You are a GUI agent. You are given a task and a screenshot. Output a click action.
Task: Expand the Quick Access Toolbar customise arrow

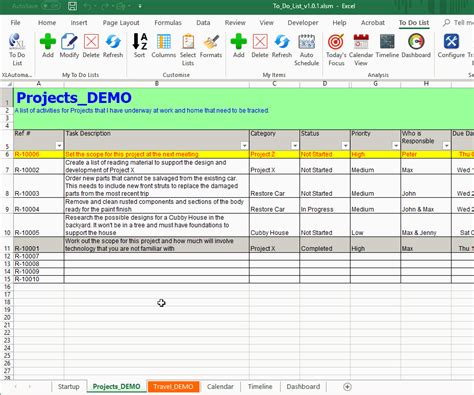[140, 6]
